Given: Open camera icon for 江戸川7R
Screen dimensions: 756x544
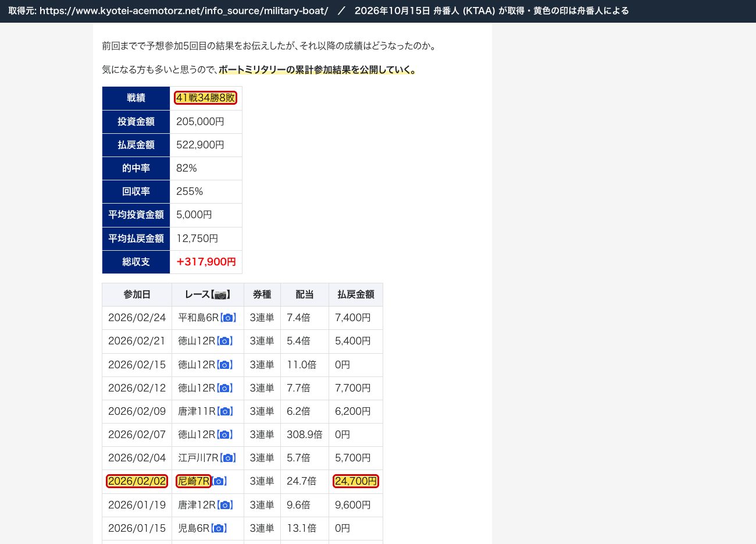Looking at the screenshot, I should point(228,458).
